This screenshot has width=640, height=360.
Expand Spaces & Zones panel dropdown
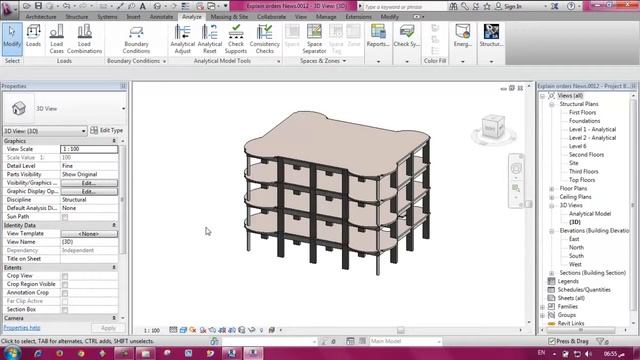(x=344, y=61)
